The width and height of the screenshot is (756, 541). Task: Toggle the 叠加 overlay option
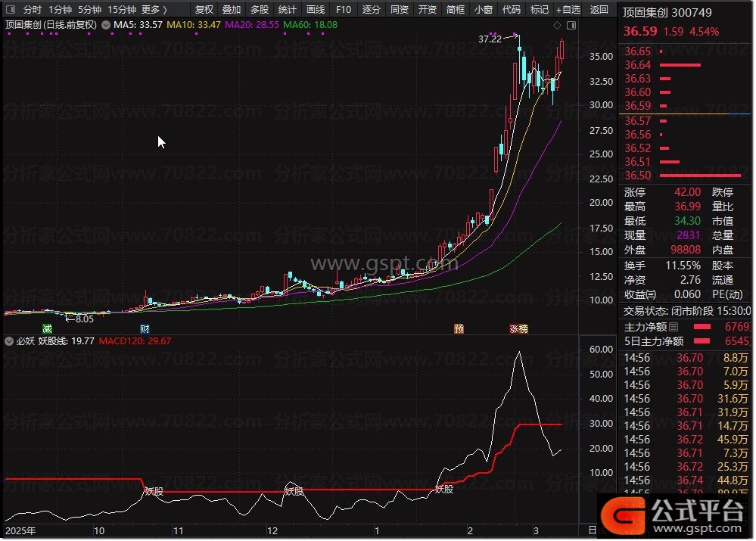pos(232,10)
